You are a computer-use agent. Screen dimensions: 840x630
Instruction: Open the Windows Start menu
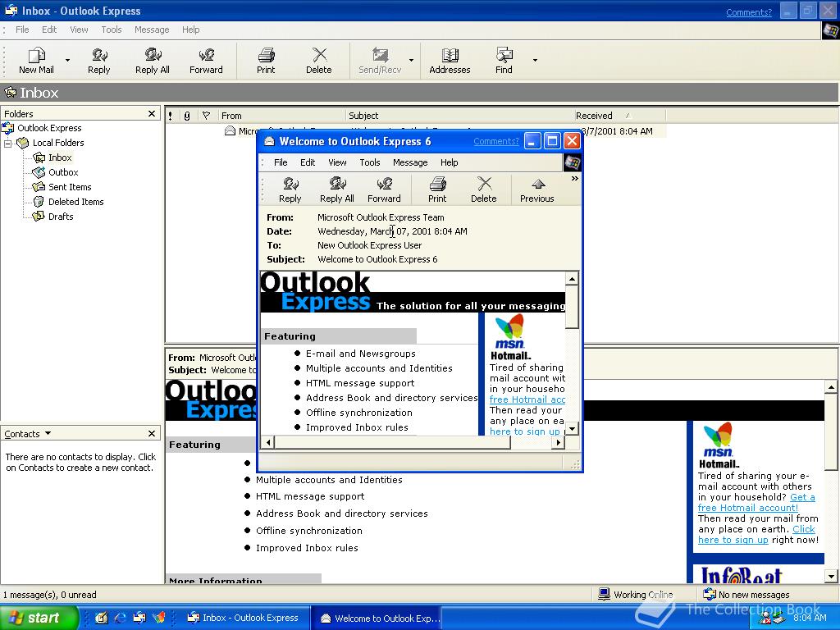pyautogui.click(x=39, y=618)
